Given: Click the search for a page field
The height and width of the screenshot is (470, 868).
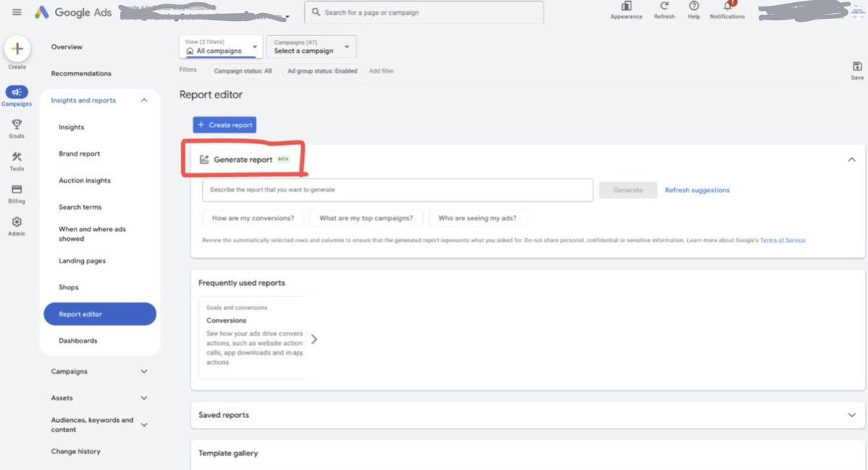Looking at the screenshot, I should (x=423, y=12).
